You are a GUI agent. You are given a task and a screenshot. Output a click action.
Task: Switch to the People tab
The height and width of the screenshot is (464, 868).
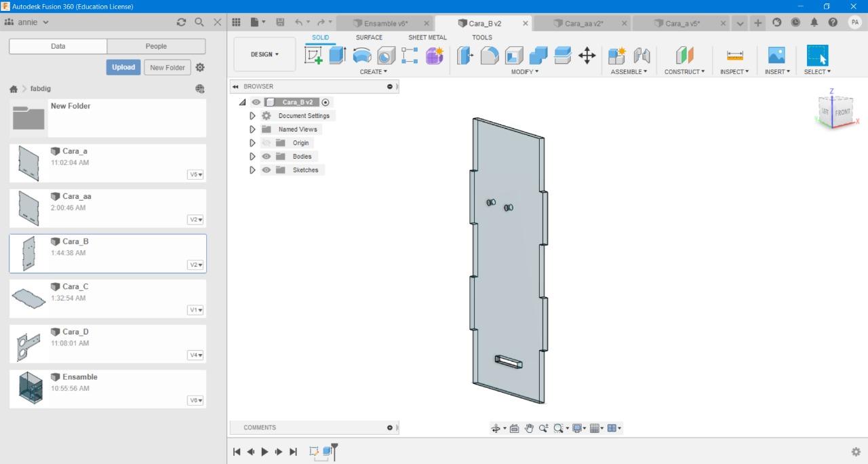(156, 46)
